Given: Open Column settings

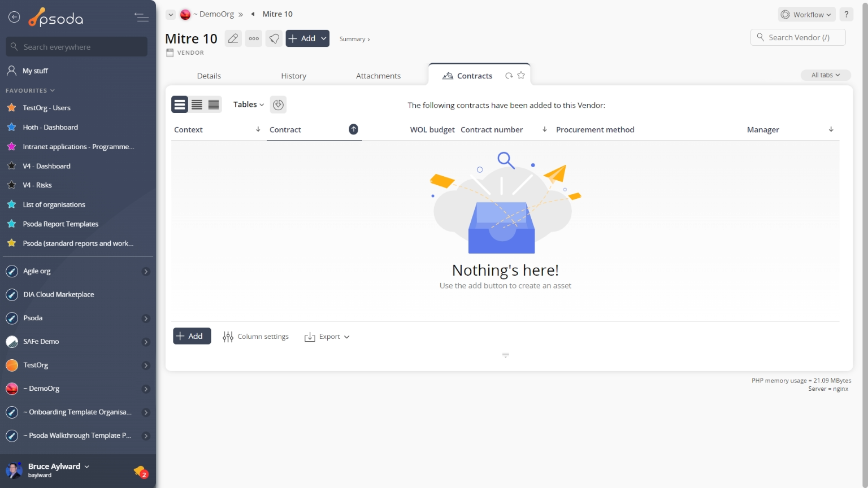Looking at the screenshot, I should [x=256, y=337].
